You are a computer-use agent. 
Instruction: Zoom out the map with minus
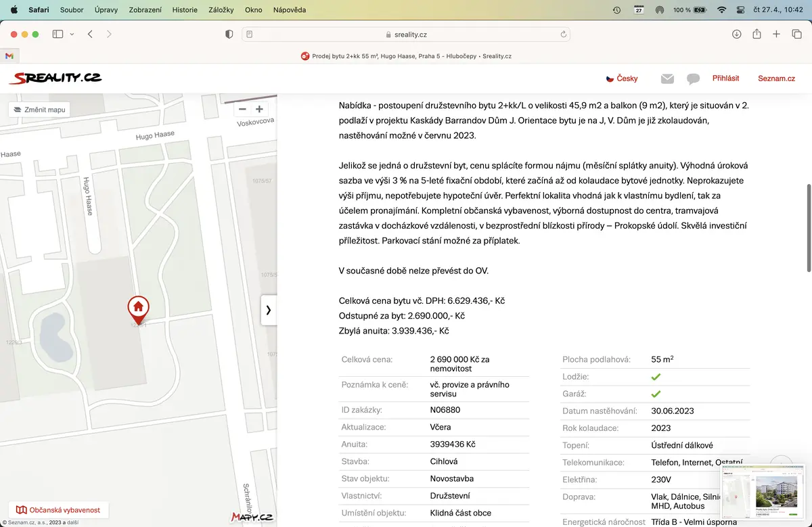tap(242, 109)
